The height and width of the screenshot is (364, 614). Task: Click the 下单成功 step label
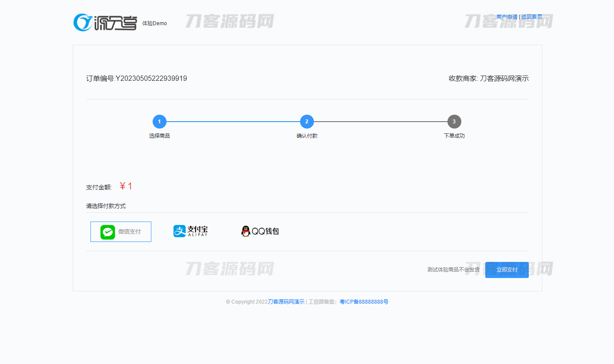click(454, 136)
